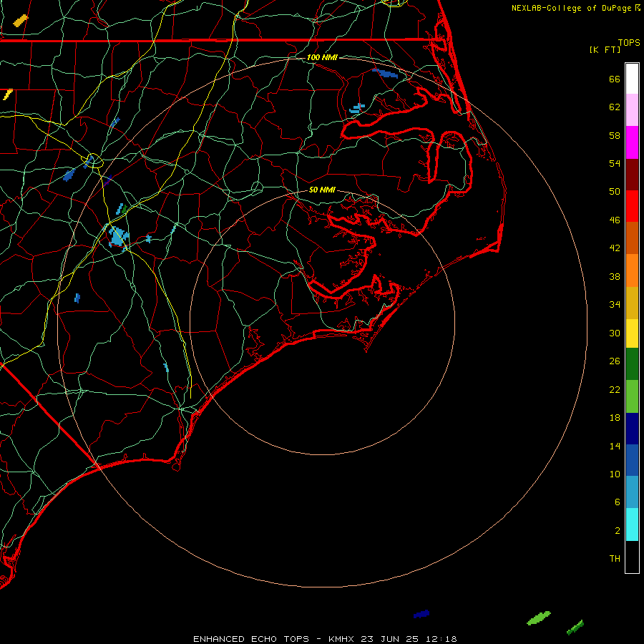
Task: Click the 10 legend value label
Action: pos(615,474)
